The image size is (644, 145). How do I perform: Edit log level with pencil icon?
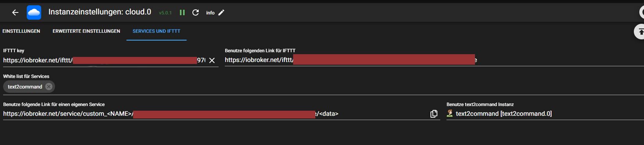221,12
